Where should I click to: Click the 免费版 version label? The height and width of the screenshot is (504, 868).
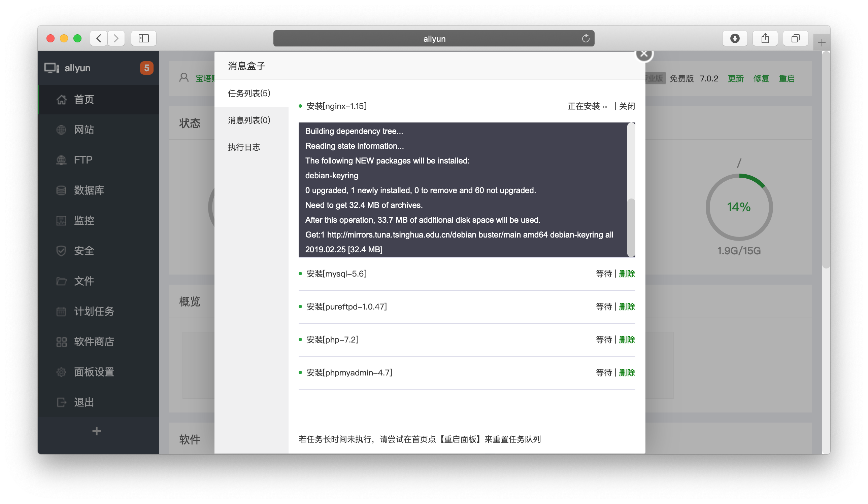pos(681,79)
